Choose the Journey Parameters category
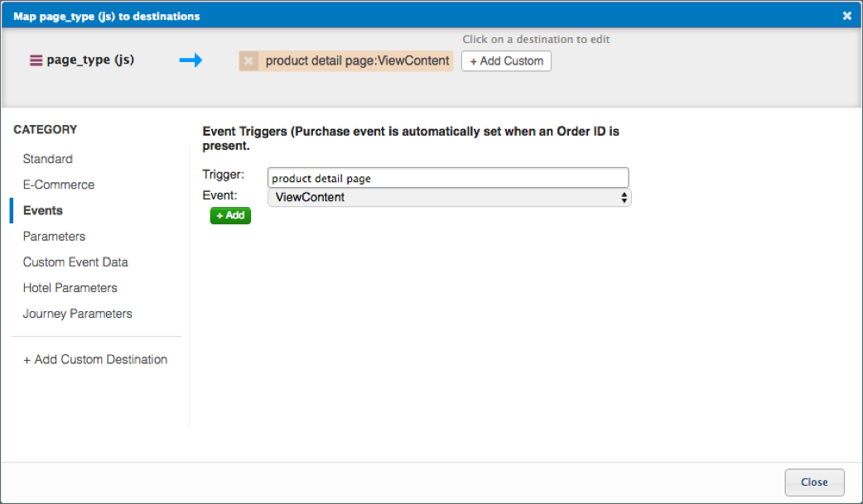This screenshot has width=863, height=504. click(77, 314)
